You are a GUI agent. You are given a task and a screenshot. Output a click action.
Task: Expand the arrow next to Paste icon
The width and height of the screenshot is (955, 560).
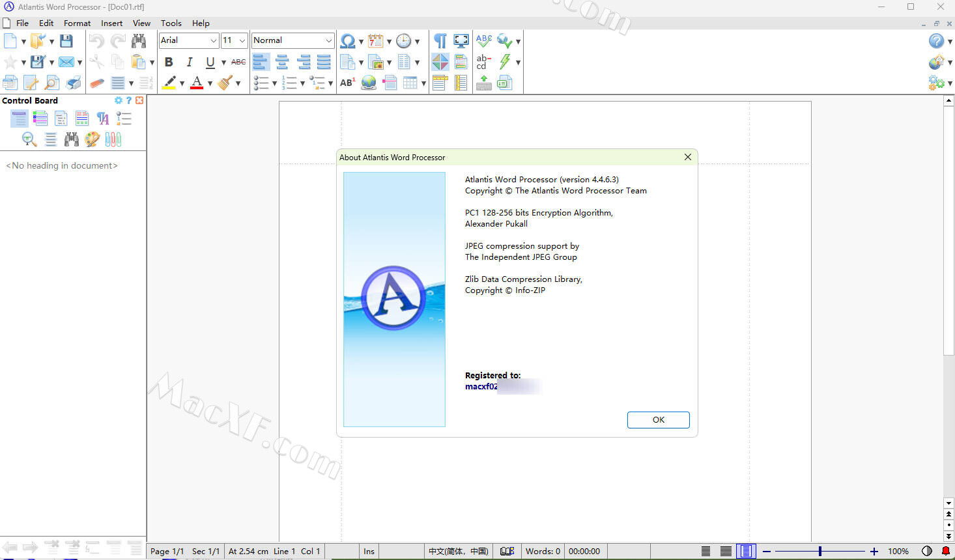click(152, 63)
